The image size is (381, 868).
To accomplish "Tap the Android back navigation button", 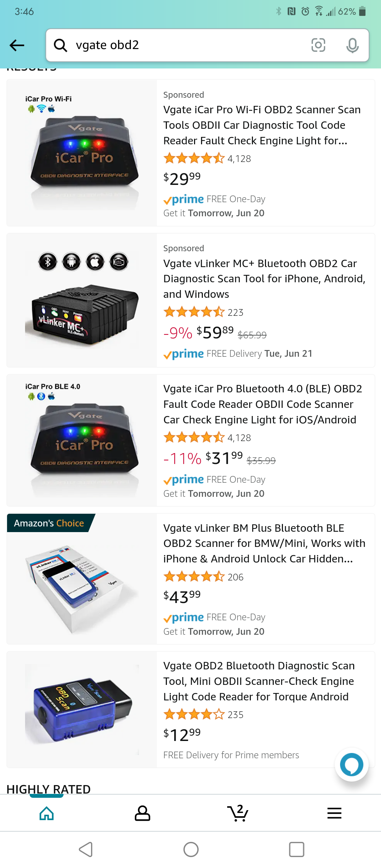I will 86,849.
